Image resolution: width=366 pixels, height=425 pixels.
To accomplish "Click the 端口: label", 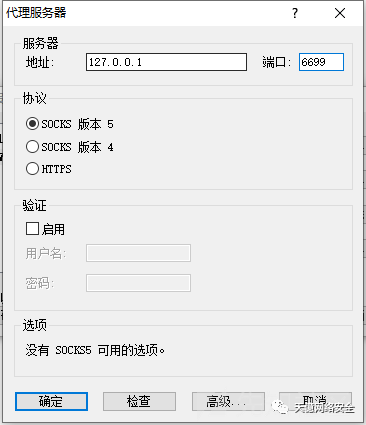I will [x=277, y=62].
